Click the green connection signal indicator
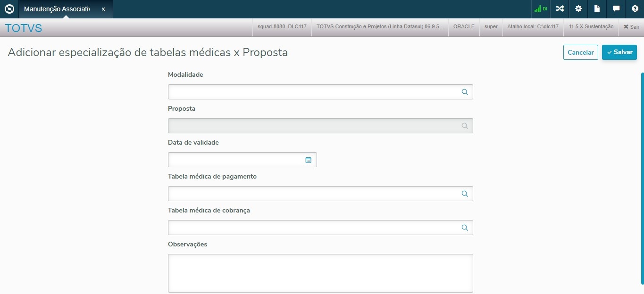 click(540, 9)
